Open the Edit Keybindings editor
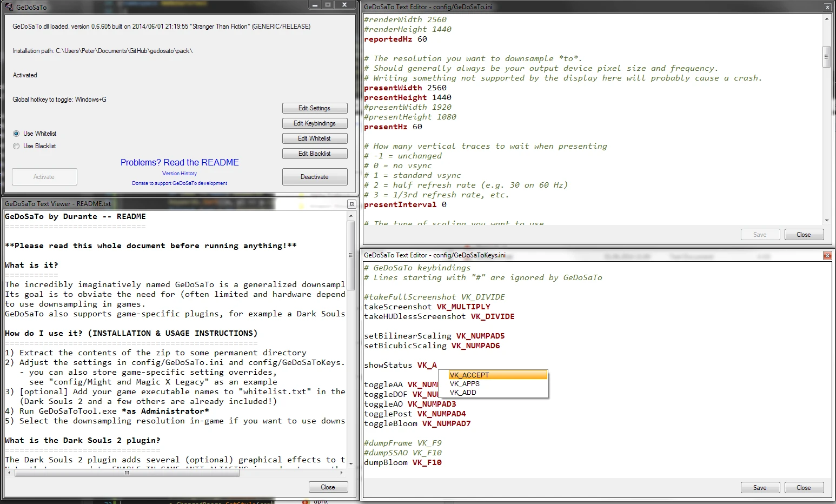This screenshot has width=836, height=504. tap(315, 123)
